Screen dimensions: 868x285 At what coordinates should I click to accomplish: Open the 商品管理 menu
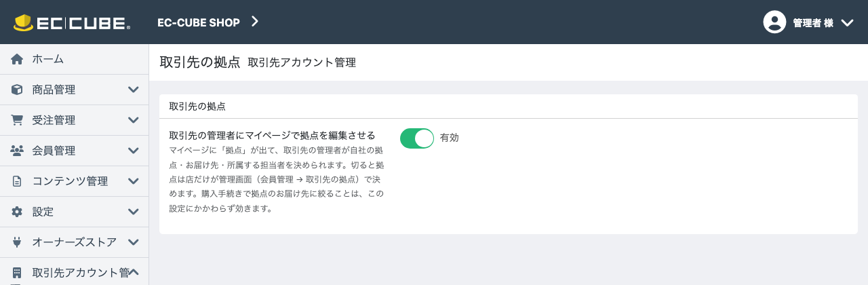74,90
